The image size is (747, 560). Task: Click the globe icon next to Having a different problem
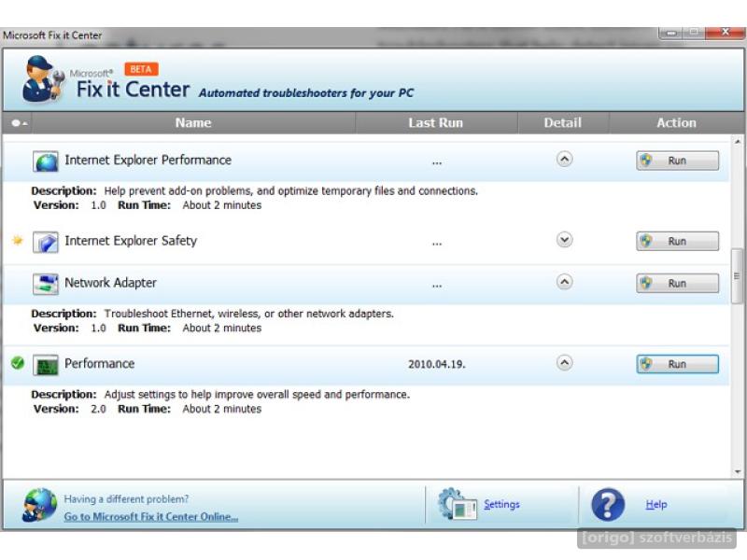tap(39, 505)
